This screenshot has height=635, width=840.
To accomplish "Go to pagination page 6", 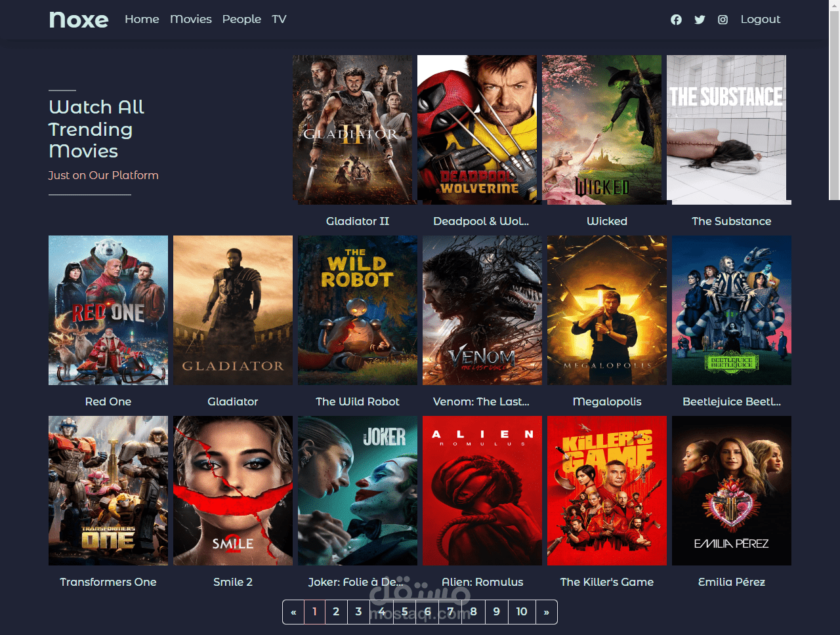I will (x=427, y=612).
